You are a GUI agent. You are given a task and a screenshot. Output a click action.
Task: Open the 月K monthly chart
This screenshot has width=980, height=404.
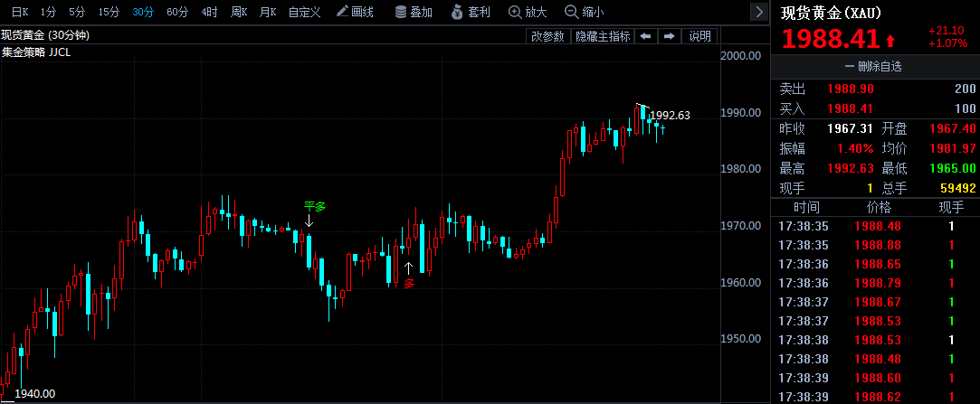pos(268,11)
